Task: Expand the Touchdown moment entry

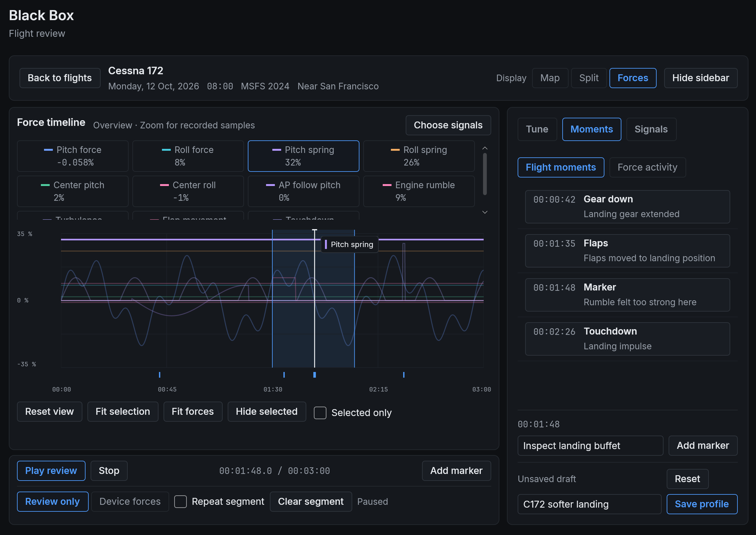Action: 627,339
